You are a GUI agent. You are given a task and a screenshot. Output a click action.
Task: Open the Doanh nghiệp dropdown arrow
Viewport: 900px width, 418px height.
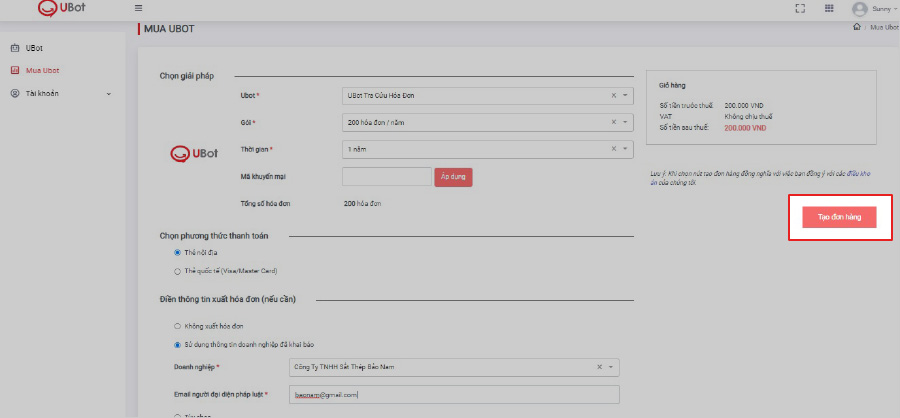pyautogui.click(x=611, y=367)
